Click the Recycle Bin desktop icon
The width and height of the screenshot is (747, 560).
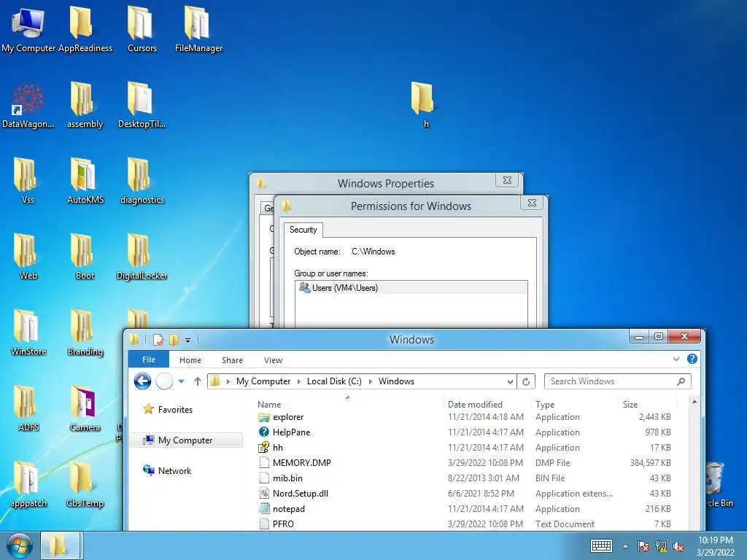[x=719, y=484]
